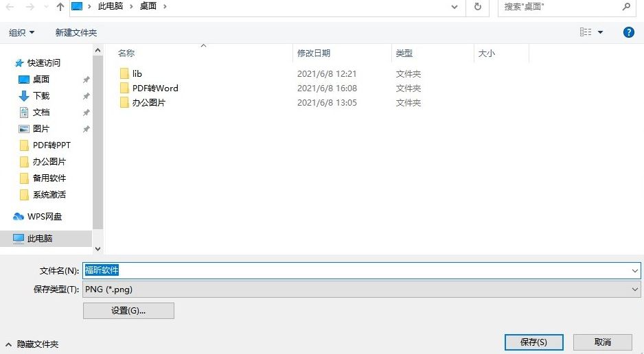Expand chevron after 此电脑 in breadcrumb
The width and height of the screenshot is (644, 354).
pos(131,7)
